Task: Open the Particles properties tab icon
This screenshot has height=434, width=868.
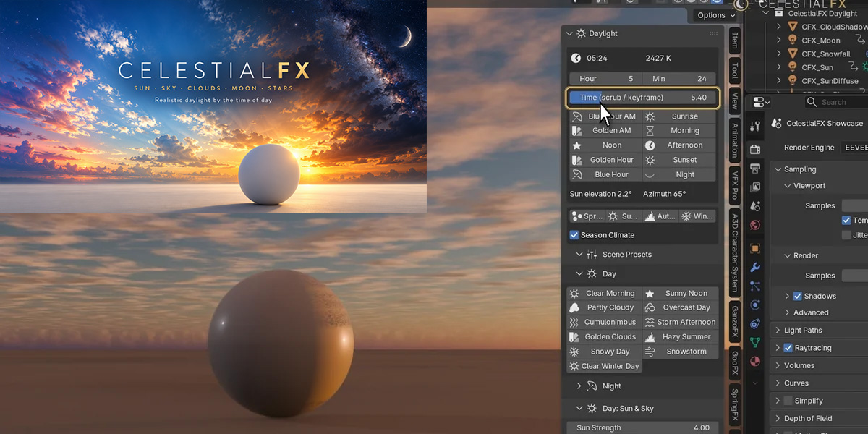Action: coord(755,286)
